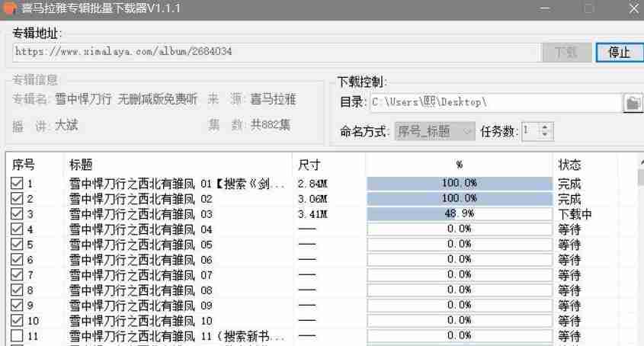Click the 目录 directory path field
Viewport: 644px width, 346px height.
point(496,102)
